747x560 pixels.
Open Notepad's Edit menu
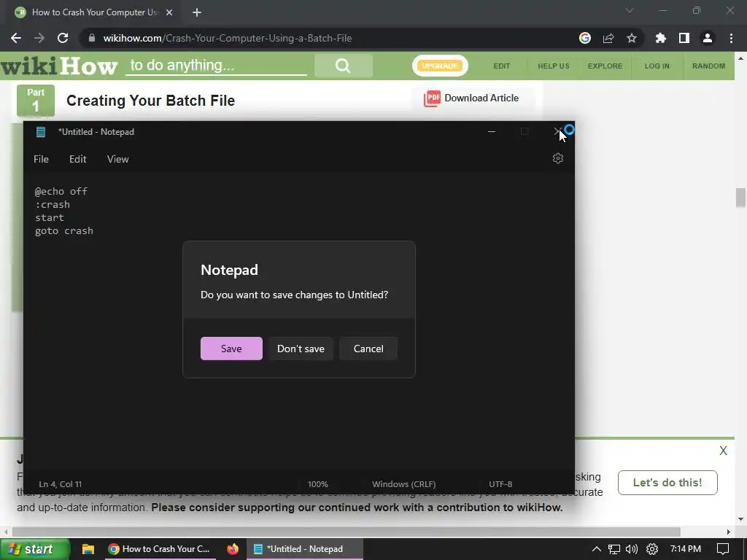(77, 159)
